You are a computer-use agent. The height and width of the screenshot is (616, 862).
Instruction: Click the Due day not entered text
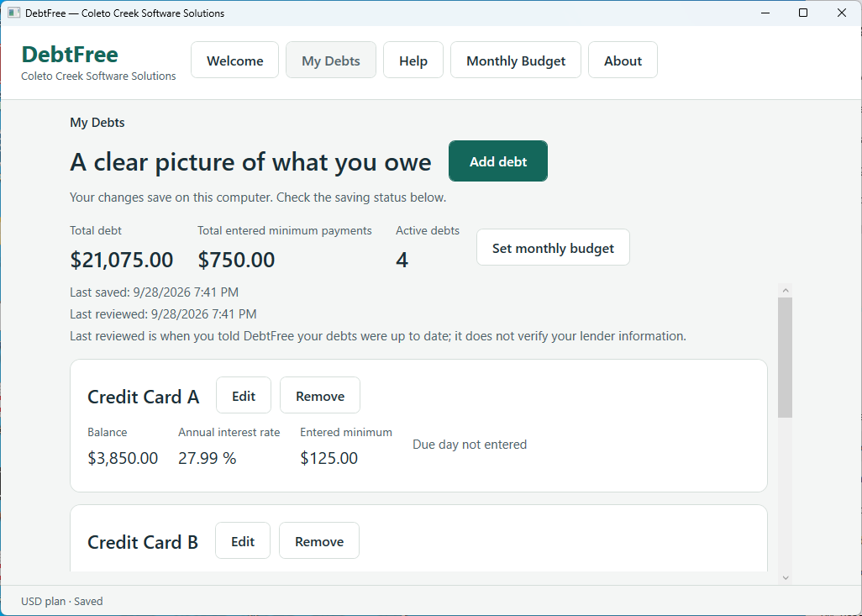coord(470,445)
